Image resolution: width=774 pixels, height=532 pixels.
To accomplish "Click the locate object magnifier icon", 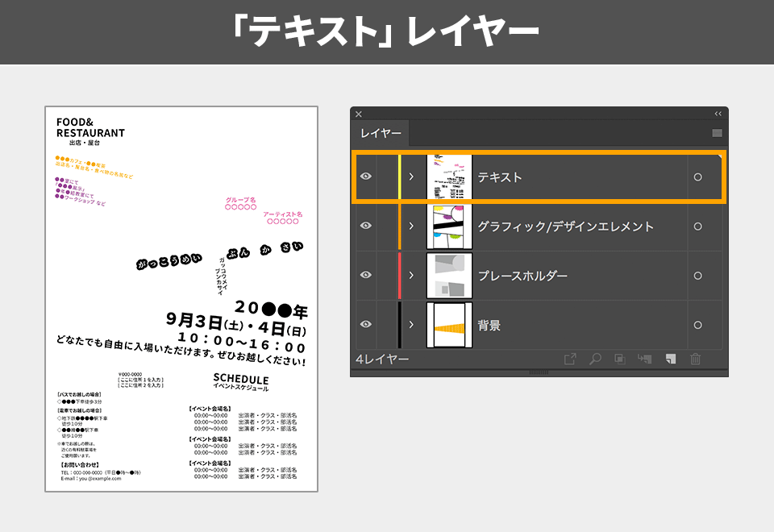I will click(595, 359).
